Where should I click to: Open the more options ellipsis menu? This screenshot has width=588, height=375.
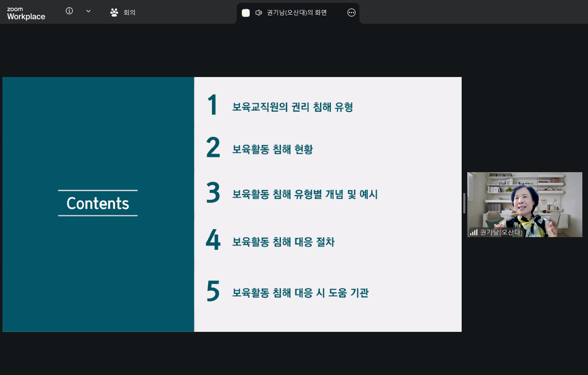[352, 13]
